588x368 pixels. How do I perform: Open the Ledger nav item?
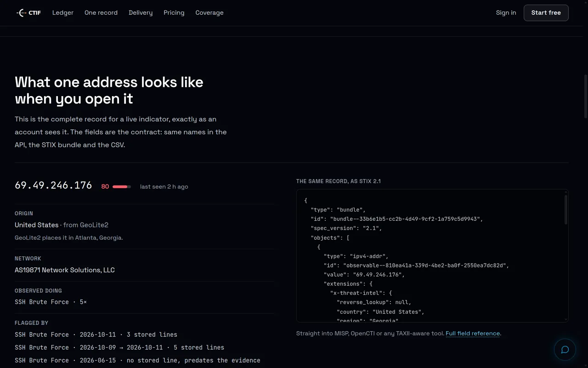tap(63, 13)
